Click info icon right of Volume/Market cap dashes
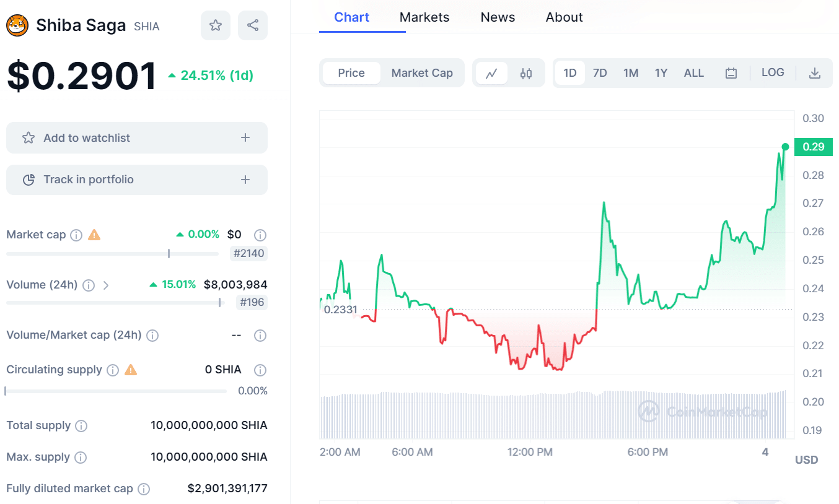839x504 pixels. pos(260,336)
